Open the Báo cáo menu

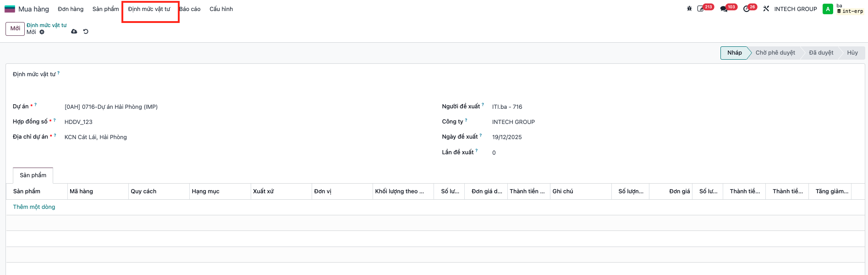click(x=190, y=9)
